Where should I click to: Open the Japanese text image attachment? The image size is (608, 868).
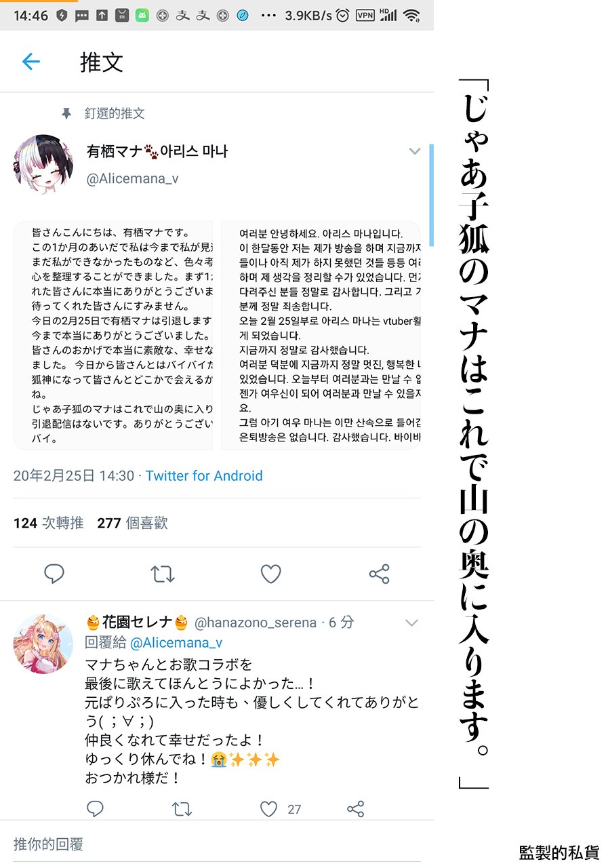(x=113, y=336)
